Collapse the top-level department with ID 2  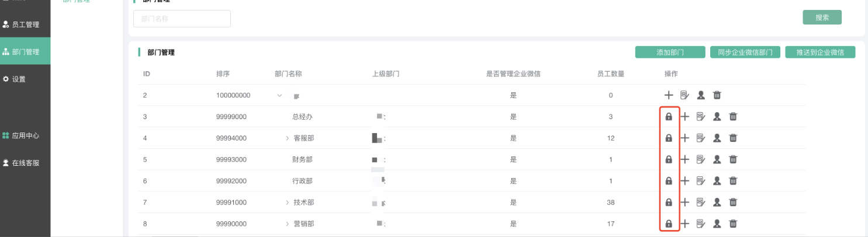(x=279, y=95)
